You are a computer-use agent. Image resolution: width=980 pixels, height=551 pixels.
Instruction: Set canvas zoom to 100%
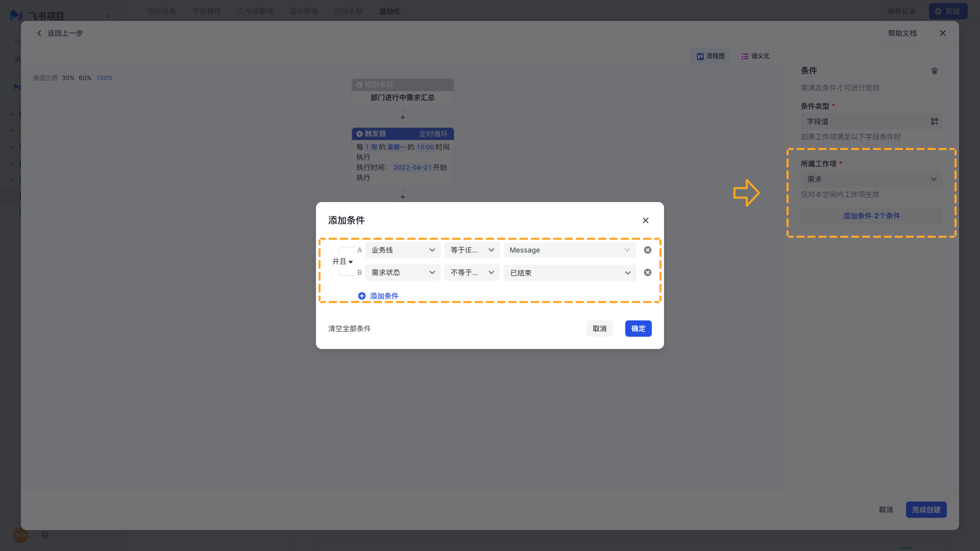tap(104, 78)
